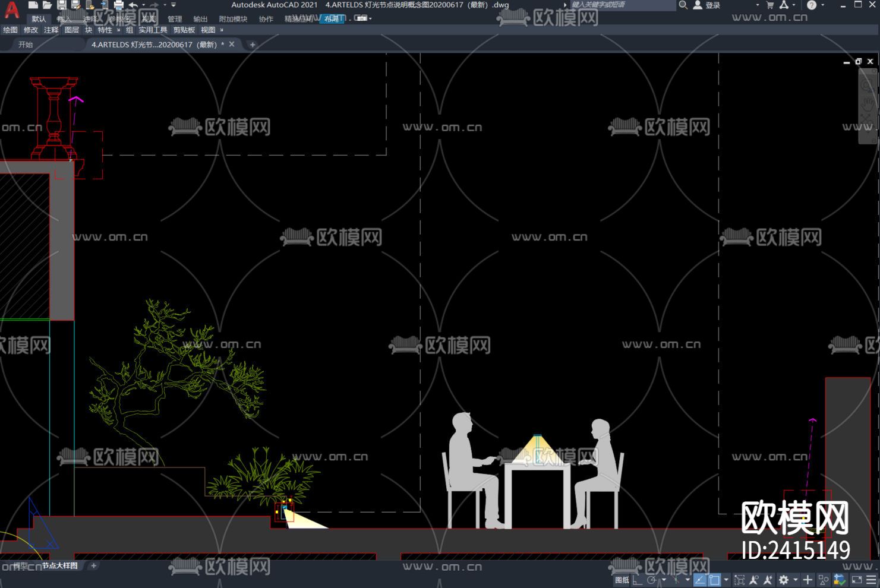The height and width of the screenshot is (588, 880).
Task: Click the Plot printer icon
Action: pos(118,5)
